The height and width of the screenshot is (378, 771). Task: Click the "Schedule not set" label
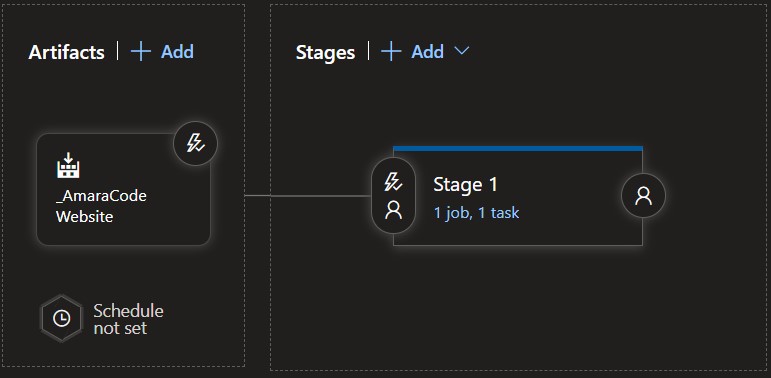(x=128, y=319)
